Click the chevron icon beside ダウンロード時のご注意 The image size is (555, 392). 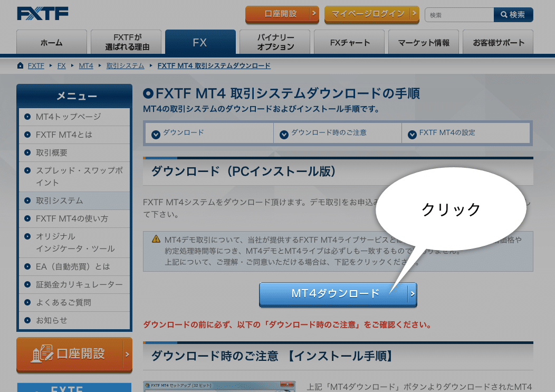[284, 135]
